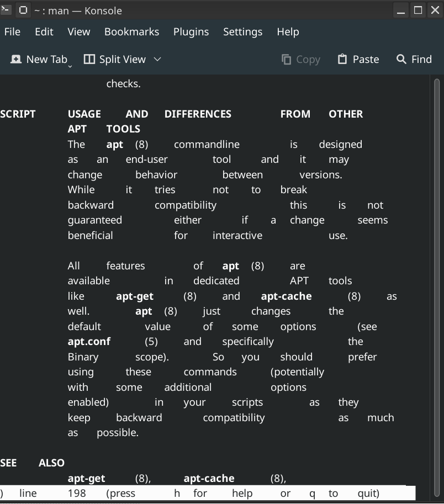Open the Help menu

288,32
